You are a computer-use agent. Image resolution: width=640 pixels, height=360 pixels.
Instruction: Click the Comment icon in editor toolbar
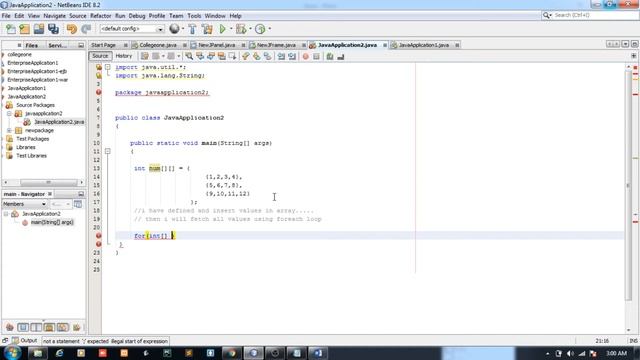tap(330, 56)
